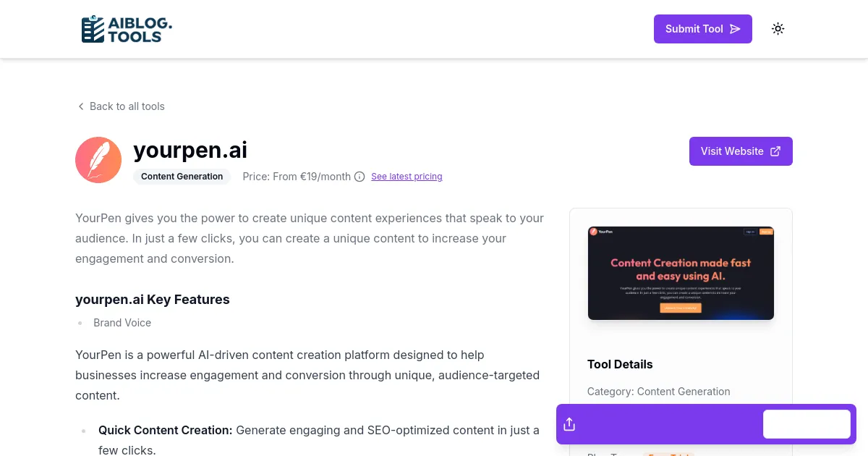
Task: Click the Free Trial plan badge
Action: point(668,454)
